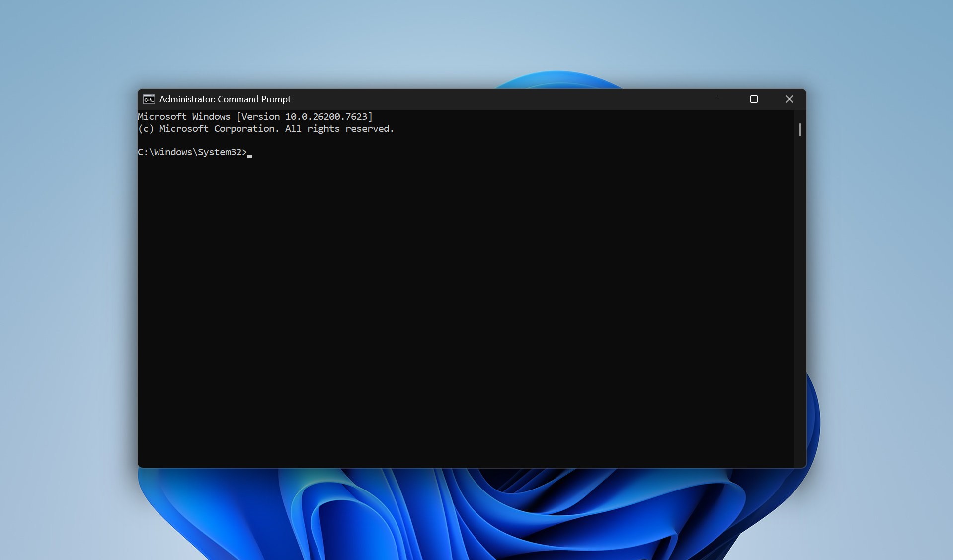Place cursor at the blinking command-line caret
Screen dimensions: 953x560
tap(250, 156)
